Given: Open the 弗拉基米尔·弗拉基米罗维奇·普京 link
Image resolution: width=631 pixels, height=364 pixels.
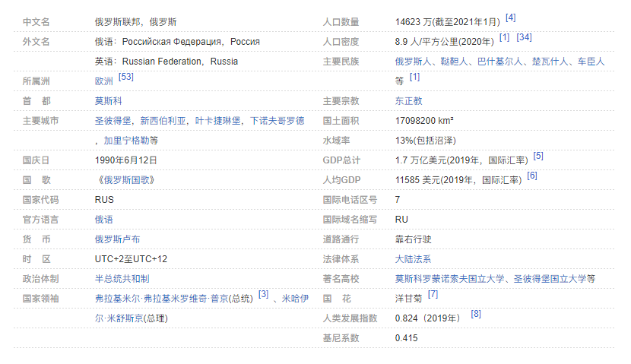Looking at the screenshot, I should tap(161, 299).
